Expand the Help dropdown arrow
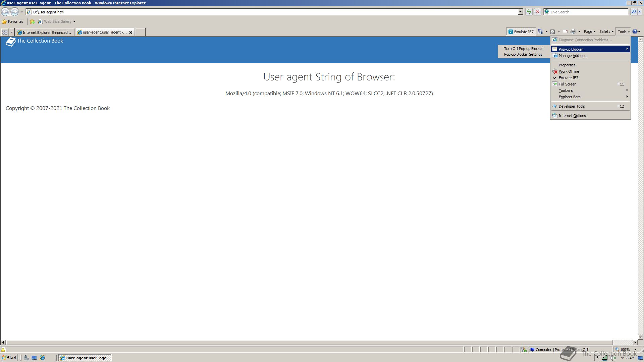 [x=639, y=32]
